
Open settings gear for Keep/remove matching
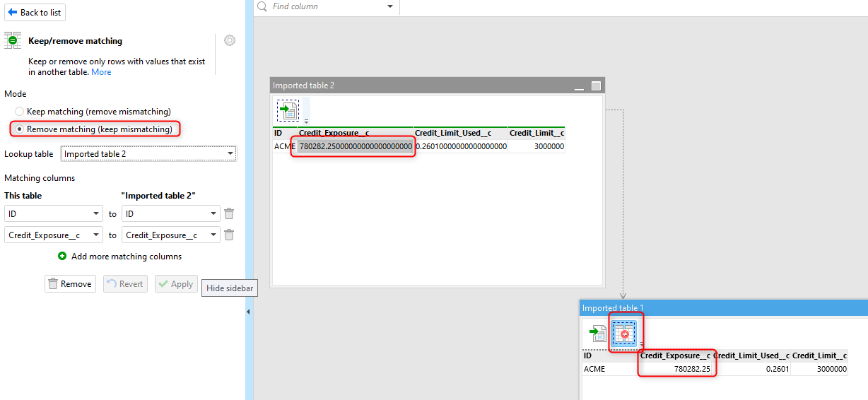(230, 40)
